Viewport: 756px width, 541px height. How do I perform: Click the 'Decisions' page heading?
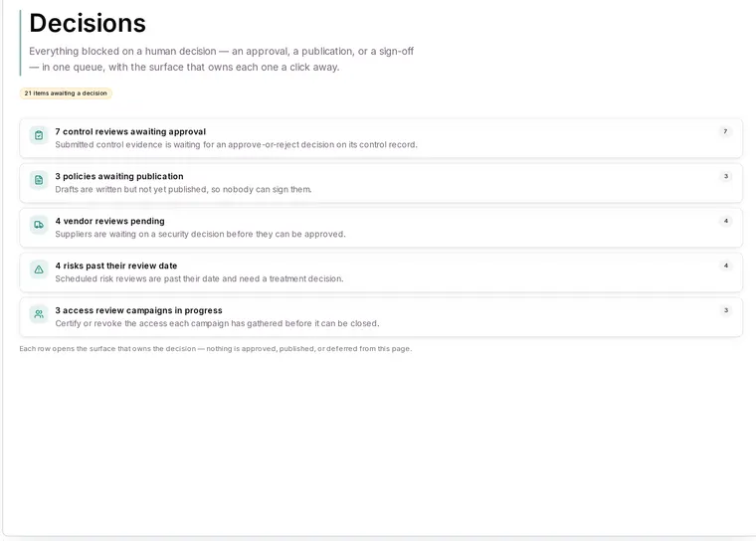pos(88,23)
